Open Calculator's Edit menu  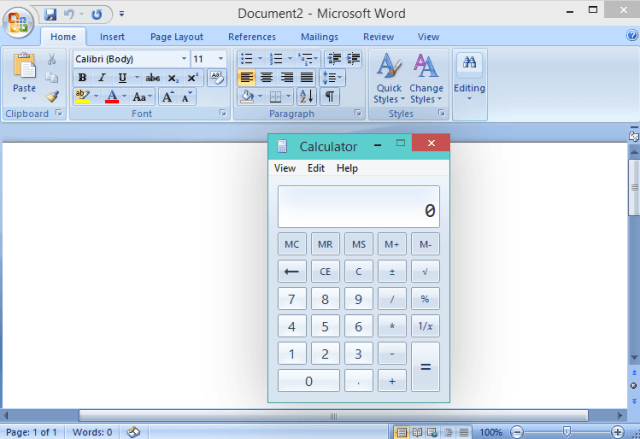pyautogui.click(x=316, y=168)
